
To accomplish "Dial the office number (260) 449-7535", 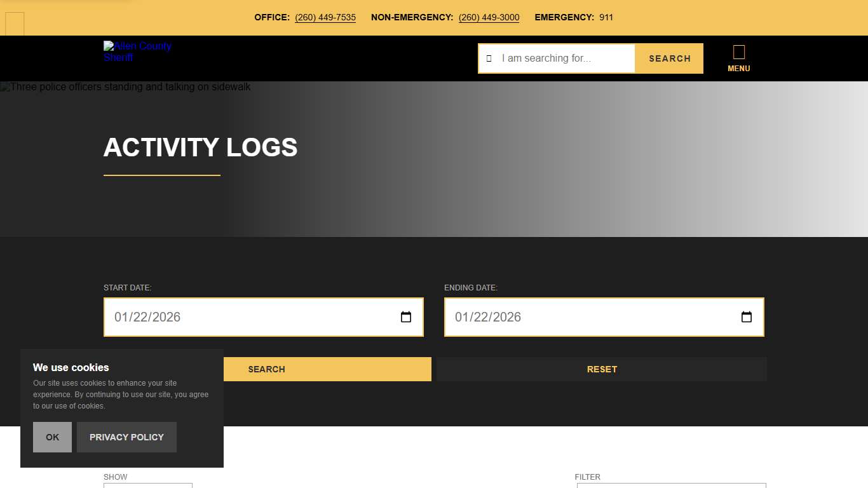I will 325,17.
